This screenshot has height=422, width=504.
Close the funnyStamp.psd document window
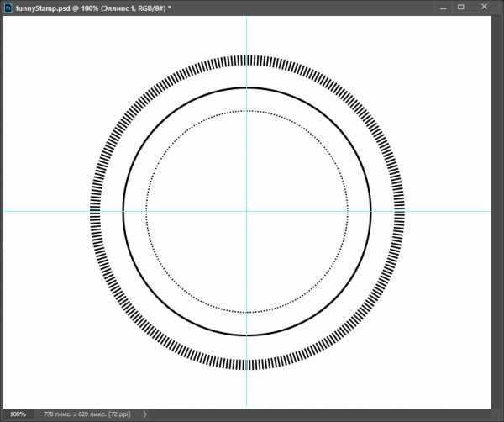click(483, 7)
